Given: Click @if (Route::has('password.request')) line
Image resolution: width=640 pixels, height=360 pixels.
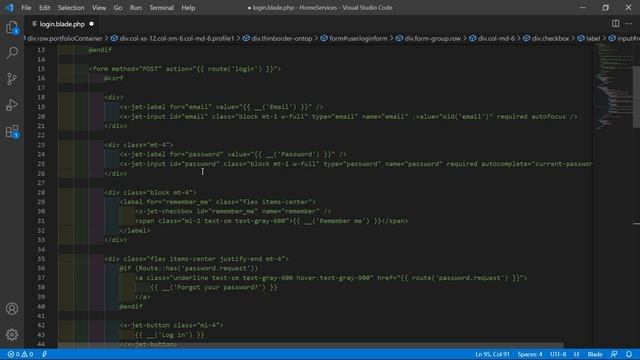Looking at the screenshot, I should (189, 268).
